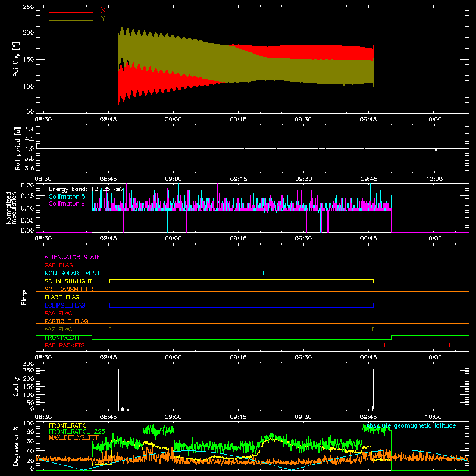This screenshot has height=476, width=476.
Task: Click the green FRONT_RATIO_1225 legend label
Action: (77, 431)
